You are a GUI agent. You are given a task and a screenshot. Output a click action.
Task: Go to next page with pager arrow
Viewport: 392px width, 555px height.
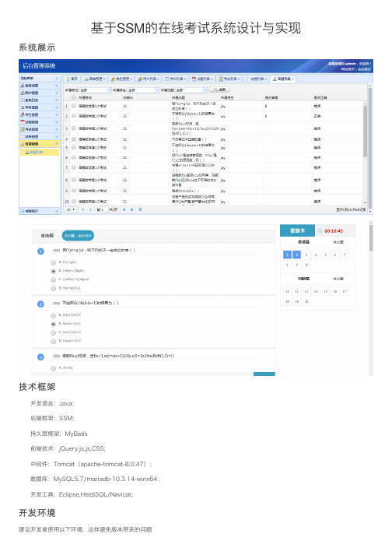pos(124,209)
